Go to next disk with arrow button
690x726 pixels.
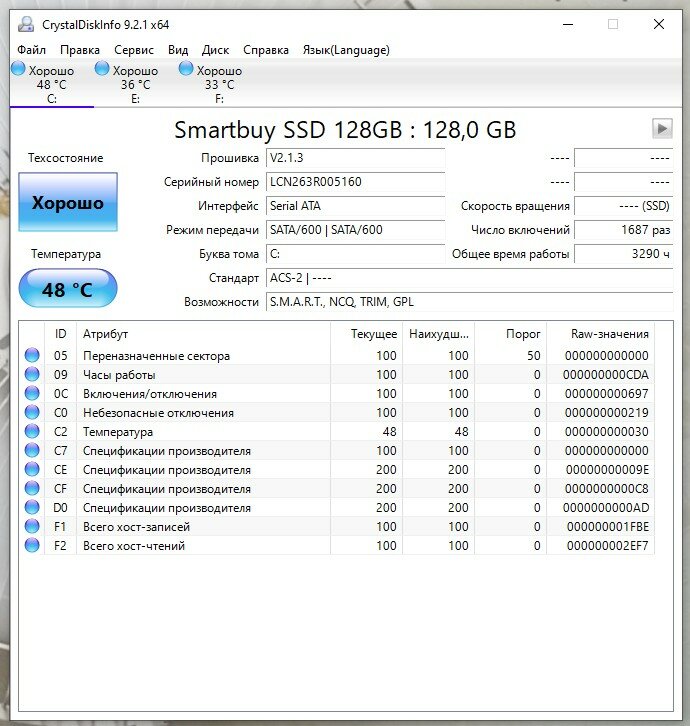tap(662, 128)
